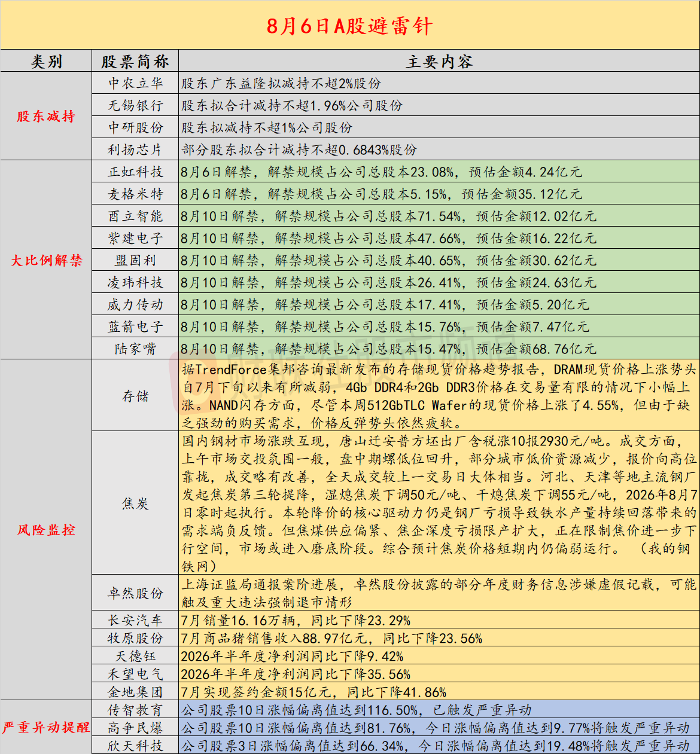The height and width of the screenshot is (754, 700).
Task: Click the 存储 topic cell
Action: 135,396
